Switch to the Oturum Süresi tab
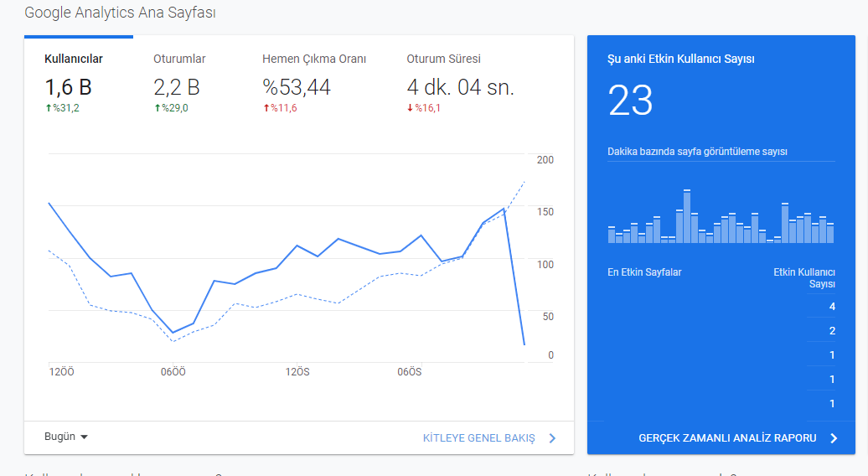Screen dimensions: 868x476 461,83
